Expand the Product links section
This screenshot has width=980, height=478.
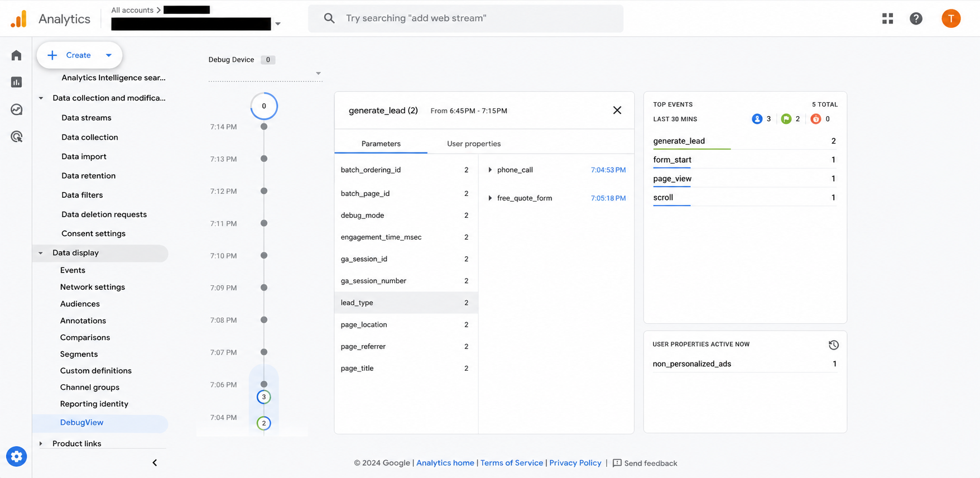(x=41, y=443)
